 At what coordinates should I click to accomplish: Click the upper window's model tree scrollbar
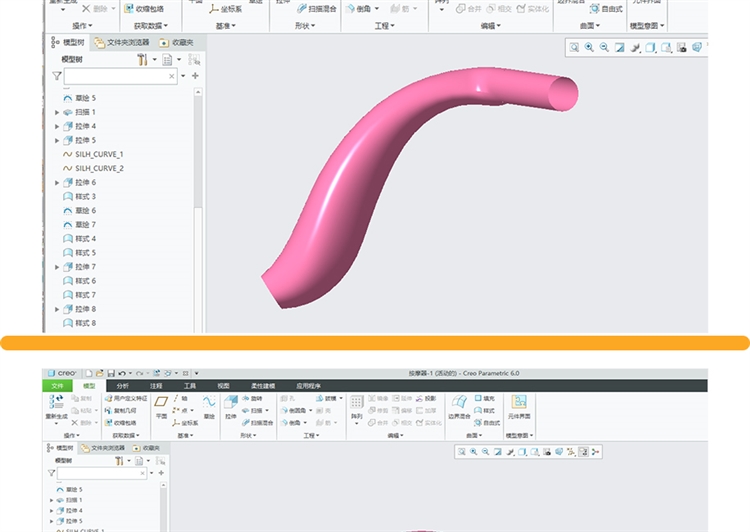[x=198, y=210]
